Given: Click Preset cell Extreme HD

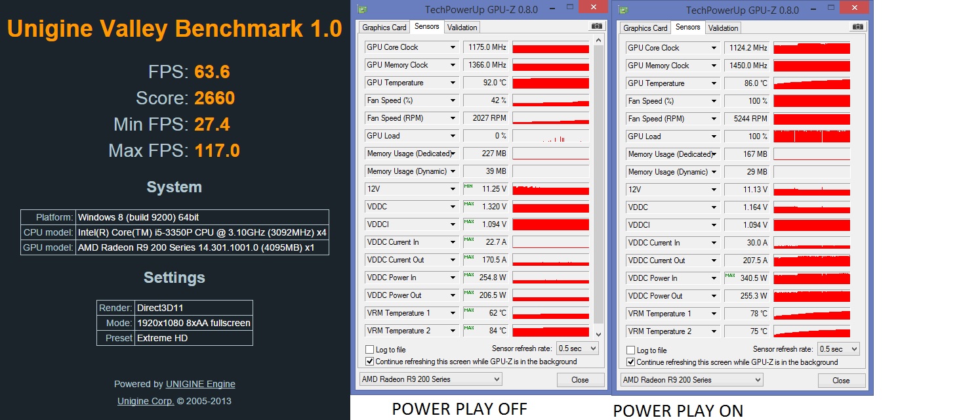Looking at the screenshot, I should point(194,338).
